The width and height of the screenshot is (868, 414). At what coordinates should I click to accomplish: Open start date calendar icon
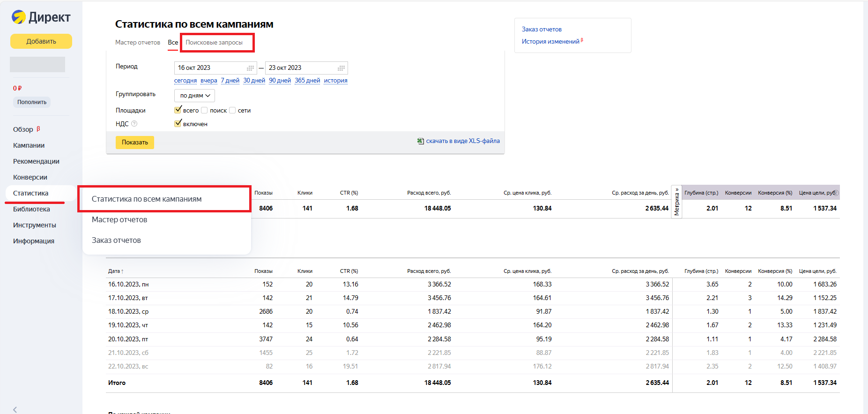pos(251,68)
